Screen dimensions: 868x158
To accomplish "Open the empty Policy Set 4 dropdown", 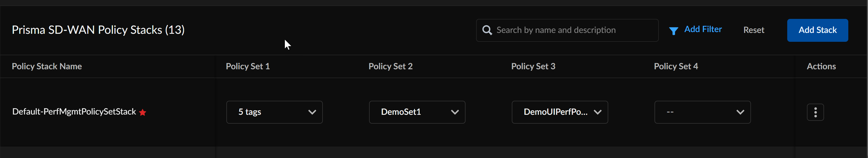I will 698,112.
